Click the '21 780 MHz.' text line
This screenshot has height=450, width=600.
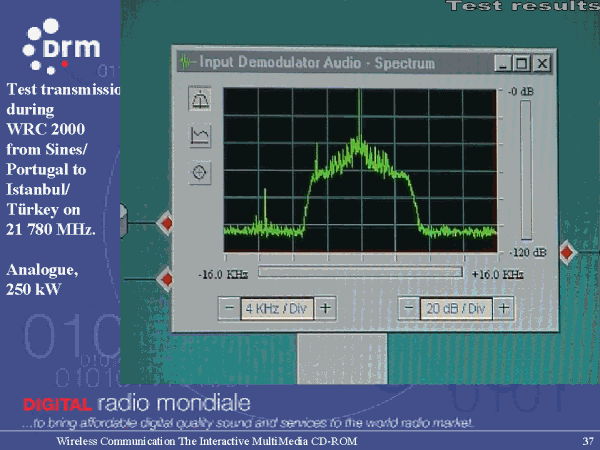[51, 229]
